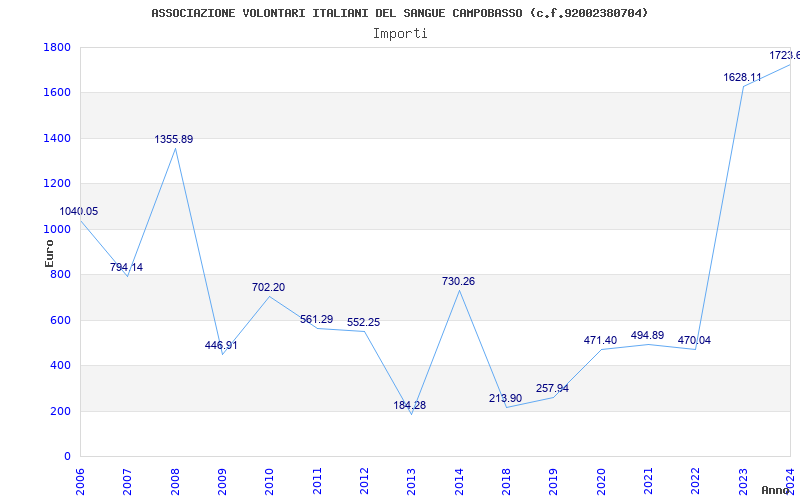Click the 184.28 data label
The image size is (800, 500).
[x=409, y=406]
